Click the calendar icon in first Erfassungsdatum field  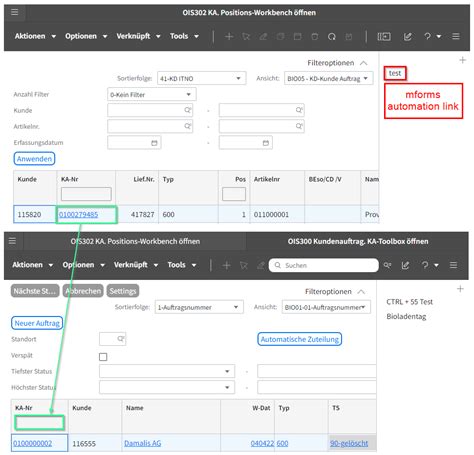pos(154,143)
